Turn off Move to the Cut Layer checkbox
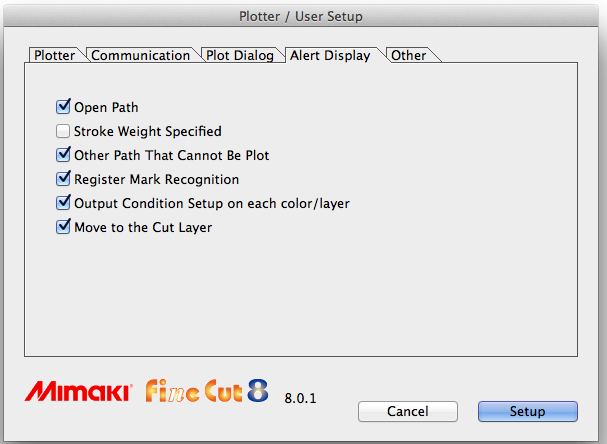Viewport: 607px width, 444px height. 64,227
